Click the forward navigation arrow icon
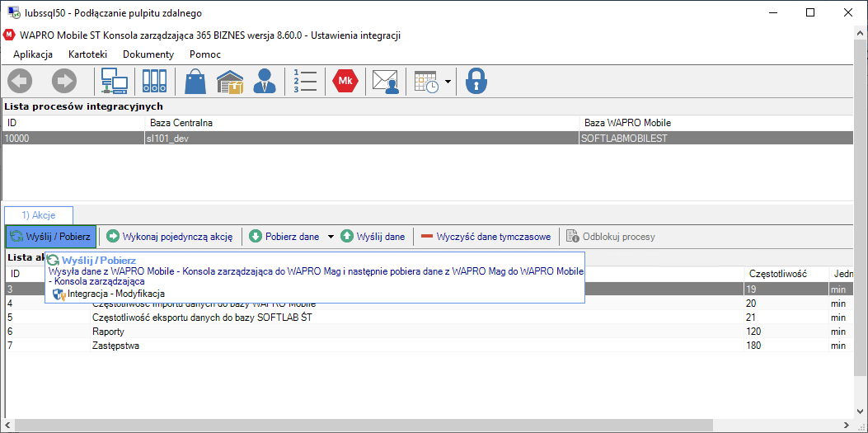868x433 pixels. click(65, 82)
